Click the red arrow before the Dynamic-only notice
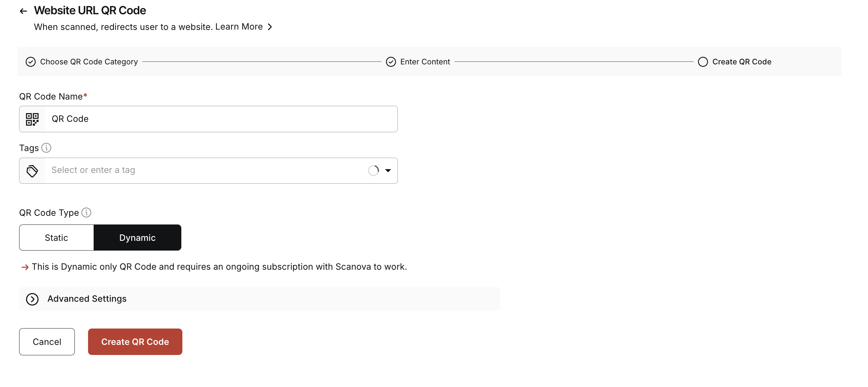Viewport: 868px width, 387px height. click(25, 267)
